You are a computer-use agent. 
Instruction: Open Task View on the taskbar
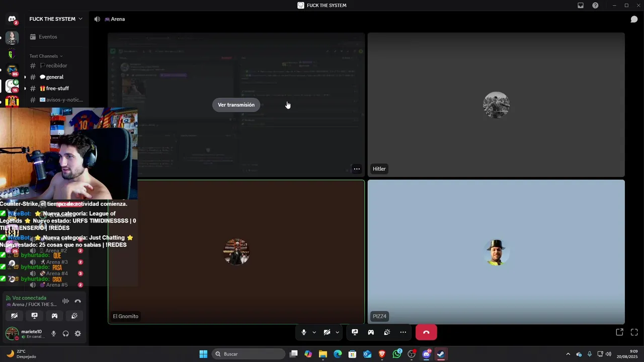(x=294, y=354)
